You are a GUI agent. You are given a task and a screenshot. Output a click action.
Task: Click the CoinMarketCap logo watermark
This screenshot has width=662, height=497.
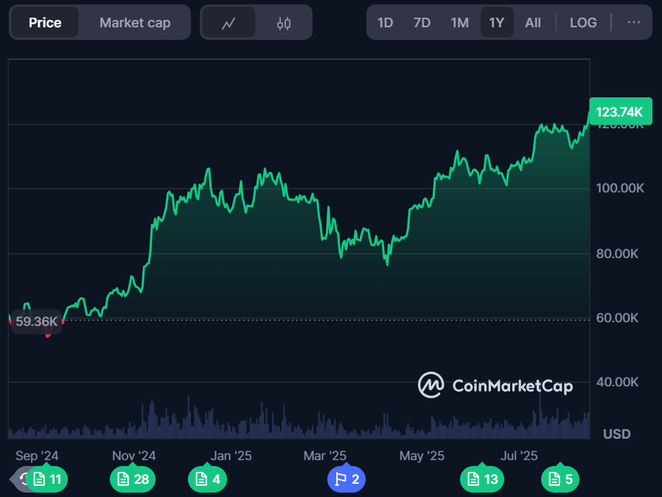(496, 385)
